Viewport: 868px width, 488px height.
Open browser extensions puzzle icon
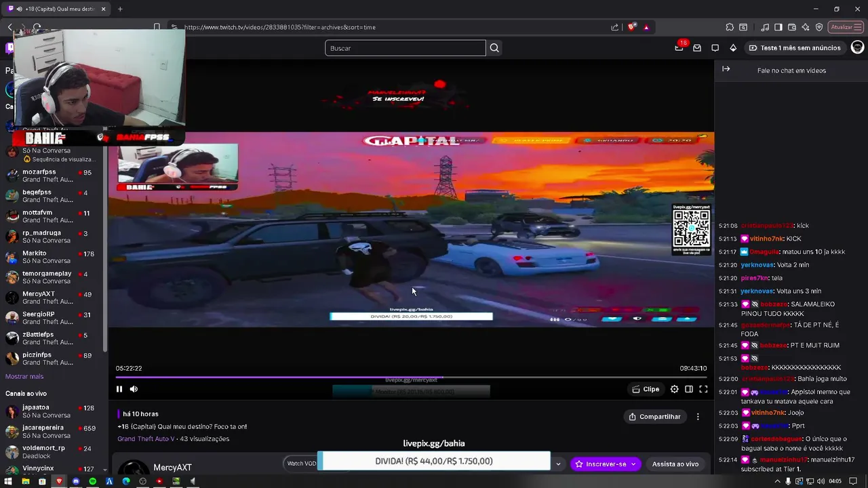click(x=730, y=27)
